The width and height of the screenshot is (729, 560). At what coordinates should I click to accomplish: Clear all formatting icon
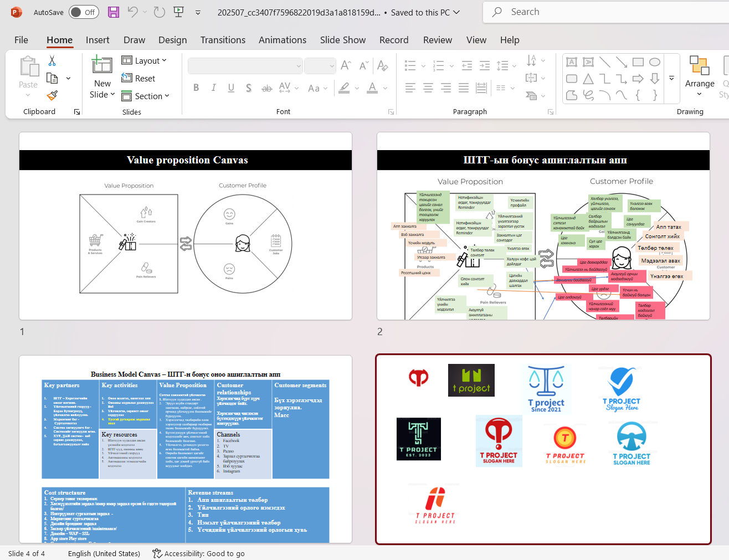(382, 65)
